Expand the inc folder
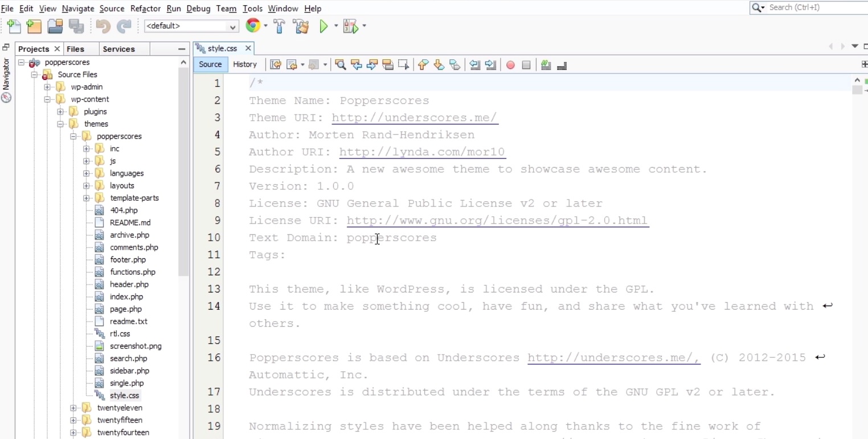Screen dimensions: 868x439 click(86, 149)
